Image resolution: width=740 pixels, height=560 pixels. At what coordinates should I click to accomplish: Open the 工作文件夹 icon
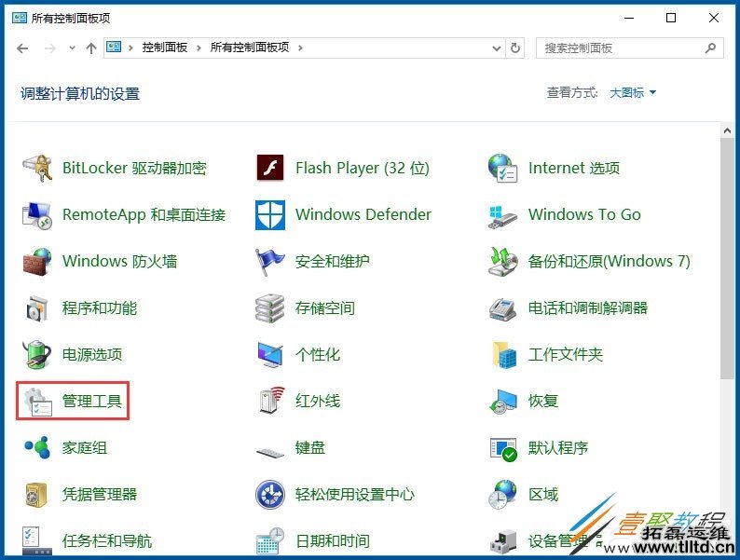[x=504, y=355]
